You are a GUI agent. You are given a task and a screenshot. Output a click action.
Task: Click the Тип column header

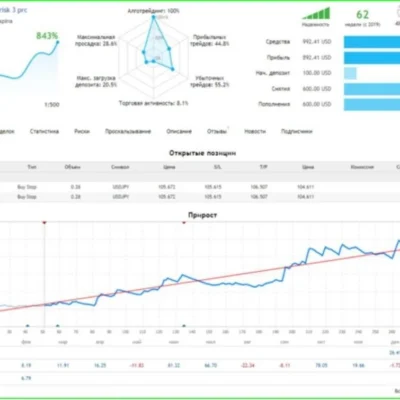[32, 167]
